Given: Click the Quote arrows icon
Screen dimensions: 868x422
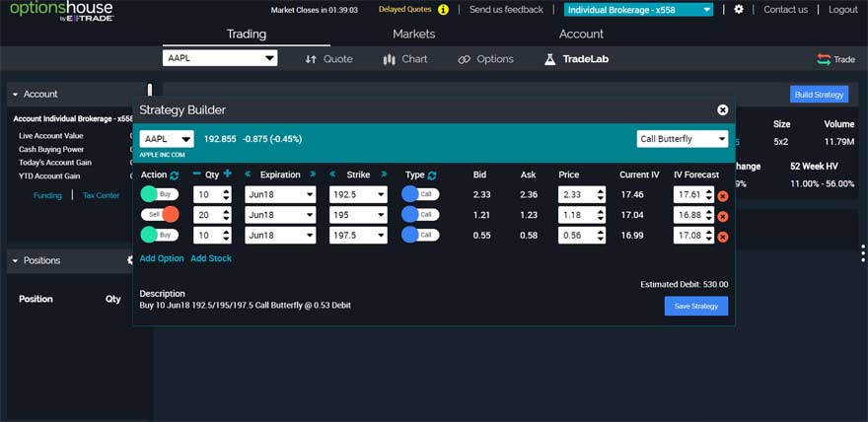Looking at the screenshot, I should (311, 59).
